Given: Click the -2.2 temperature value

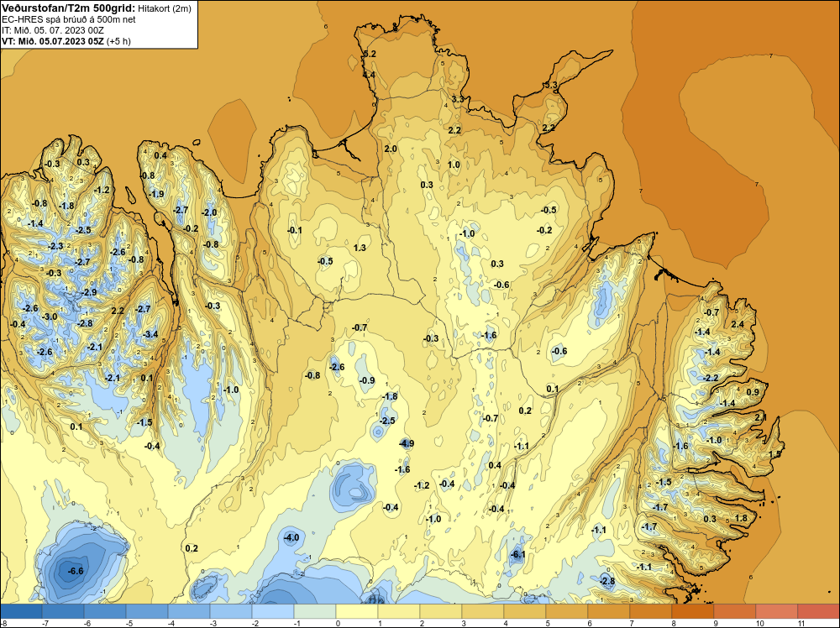Looking at the screenshot, I should pos(711,378).
